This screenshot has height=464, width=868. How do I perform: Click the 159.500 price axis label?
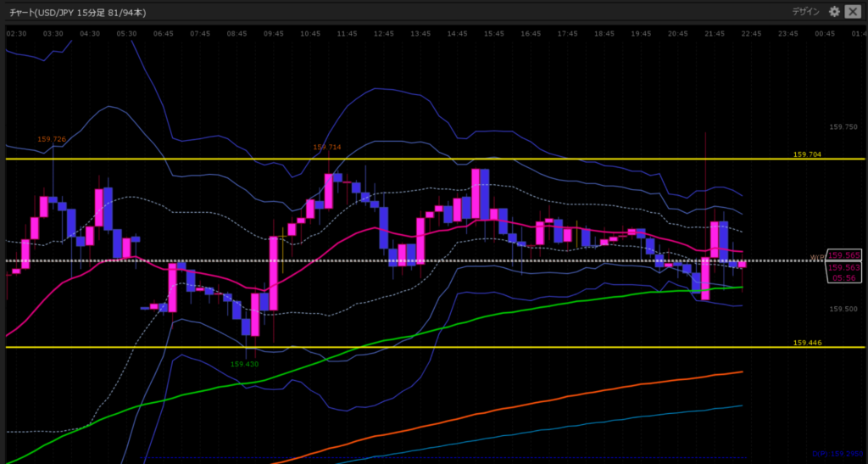pos(844,310)
